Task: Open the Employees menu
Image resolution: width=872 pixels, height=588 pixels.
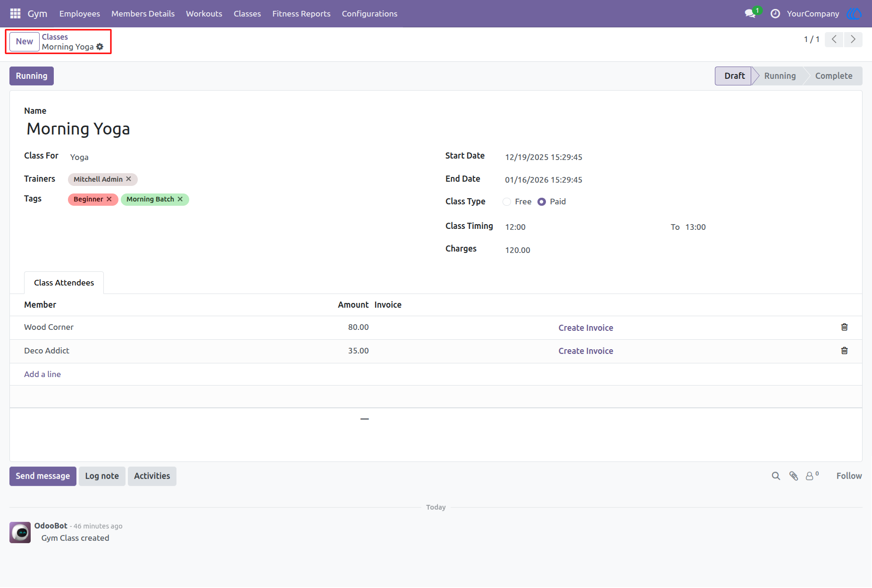Action: coord(80,14)
